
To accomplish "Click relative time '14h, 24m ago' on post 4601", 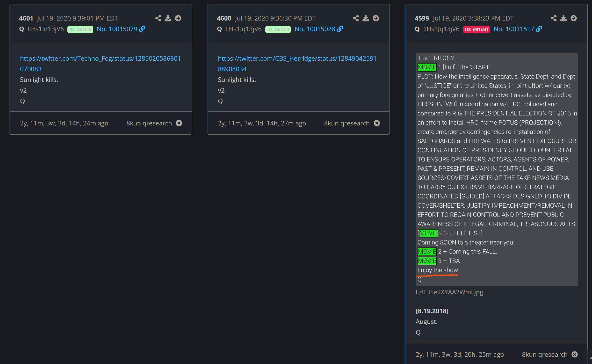I will pos(88,123).
